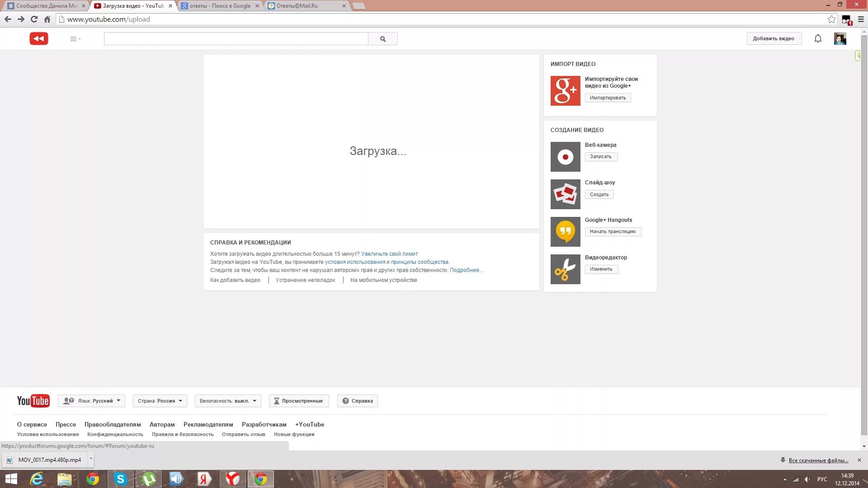Toggle the Safety mode dropdown
The height and width of the screenshot is (488, 868).
[228, 400]
